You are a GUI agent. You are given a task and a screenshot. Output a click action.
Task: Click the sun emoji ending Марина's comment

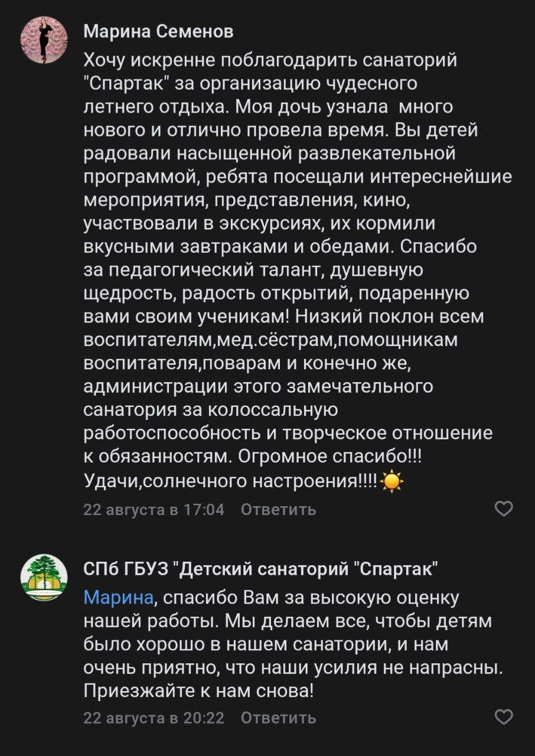392,482
